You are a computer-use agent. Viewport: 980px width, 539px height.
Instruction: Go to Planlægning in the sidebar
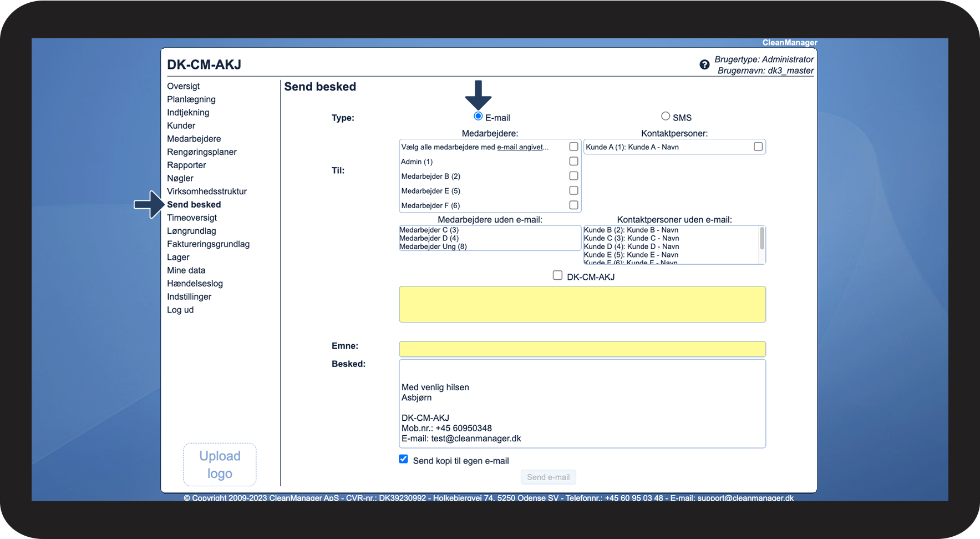[x=191, y=99]
